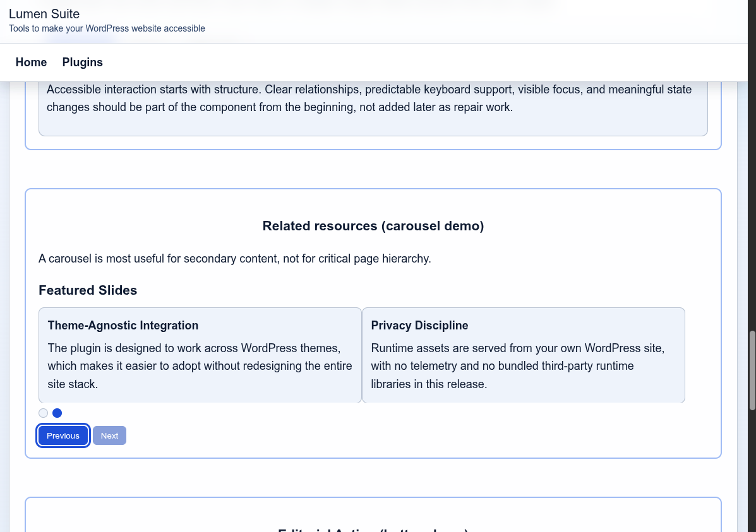
Task: Click the Next slide button
Action: 109,435
